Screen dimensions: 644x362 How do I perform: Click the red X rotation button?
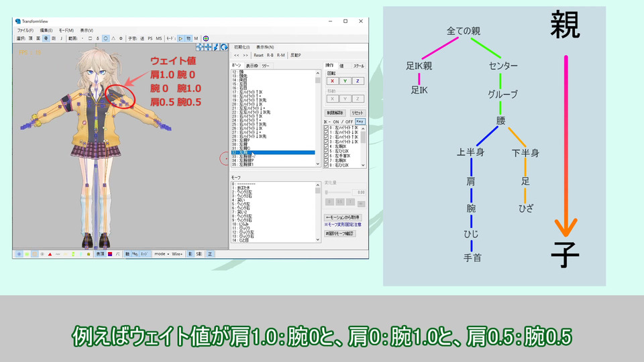[332, 81]
